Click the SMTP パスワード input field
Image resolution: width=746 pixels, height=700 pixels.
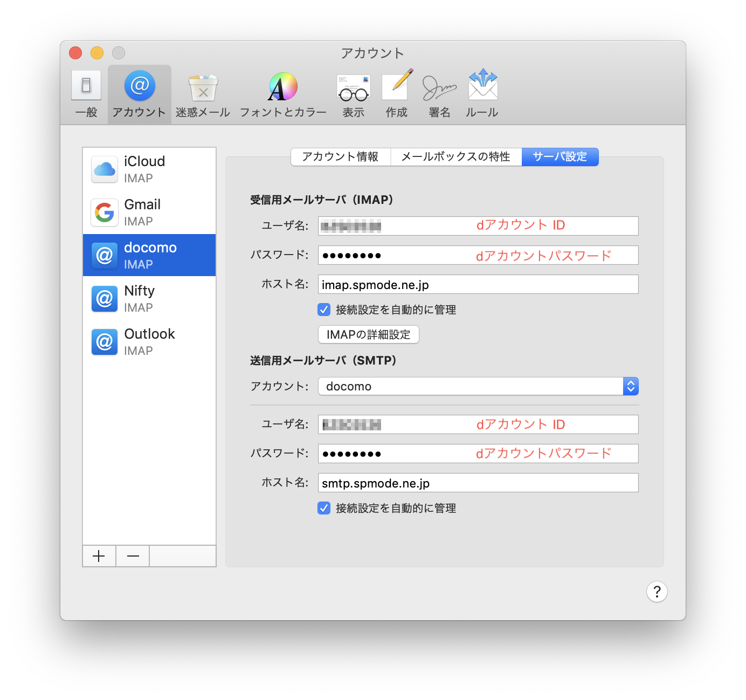pos(478,454)
